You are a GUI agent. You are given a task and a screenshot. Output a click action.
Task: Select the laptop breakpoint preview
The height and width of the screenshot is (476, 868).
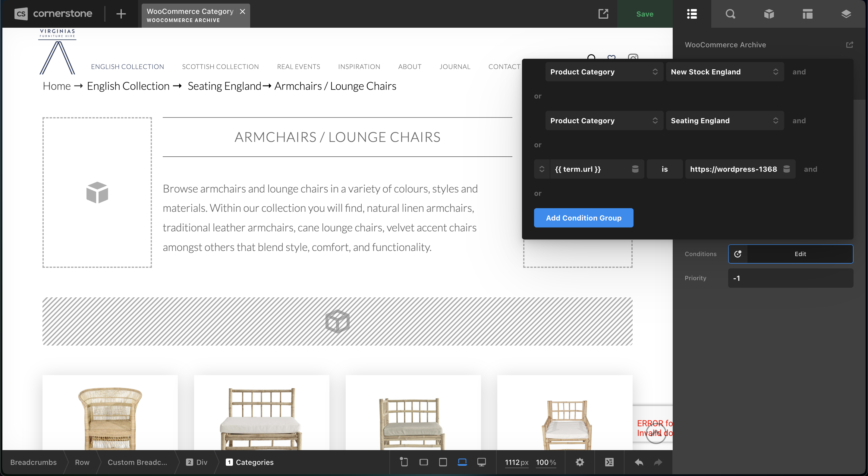[x=462, y=462]
